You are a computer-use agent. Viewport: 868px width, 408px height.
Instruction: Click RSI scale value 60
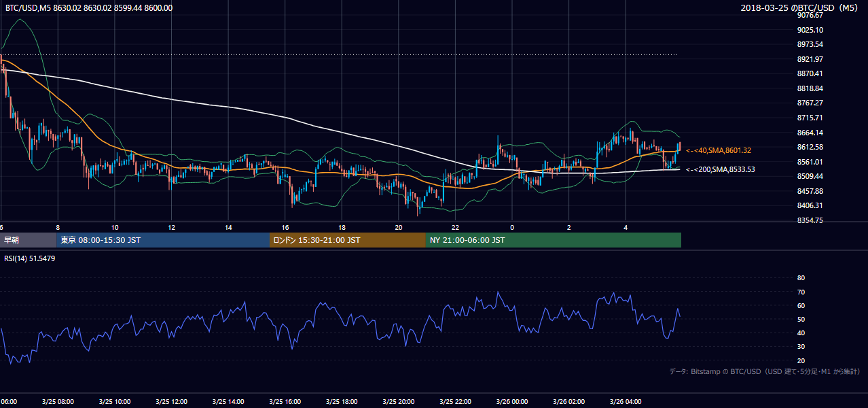tap(801, 305)
